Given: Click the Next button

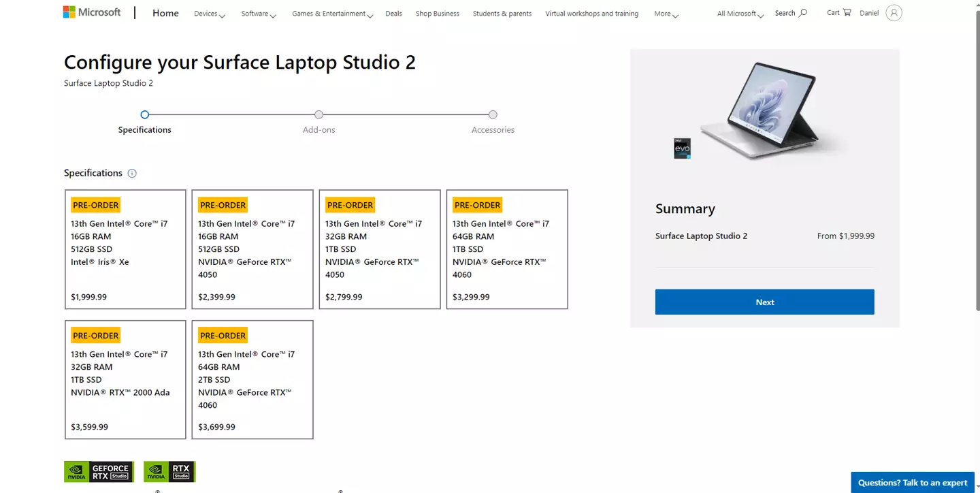Looking at the screenshot, I should coord(765,302).
